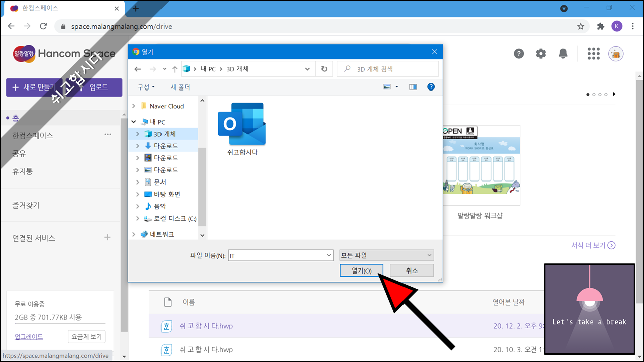Click the dialog up-folder arrow

click(x=175, y=69)
